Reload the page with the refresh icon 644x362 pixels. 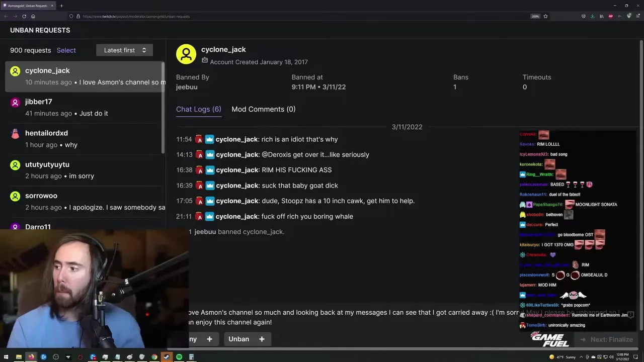coord(24,16)
